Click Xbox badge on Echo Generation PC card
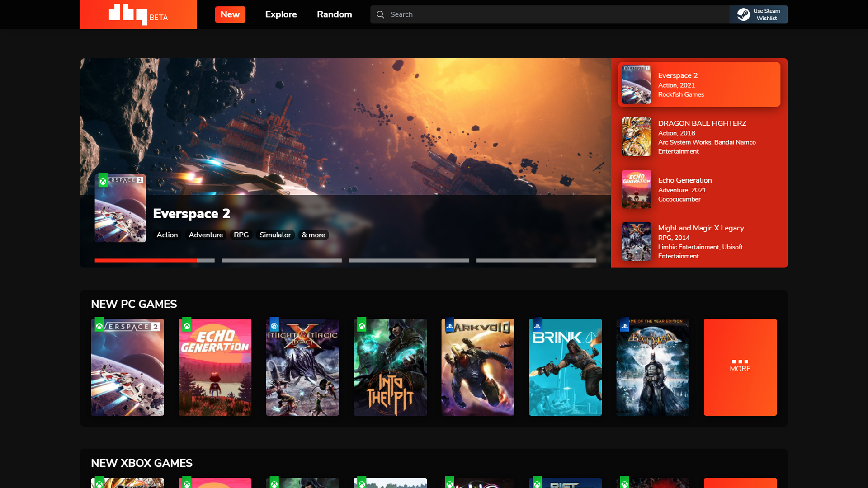This screenshot has width=868, height=488. tap(187, 325)
